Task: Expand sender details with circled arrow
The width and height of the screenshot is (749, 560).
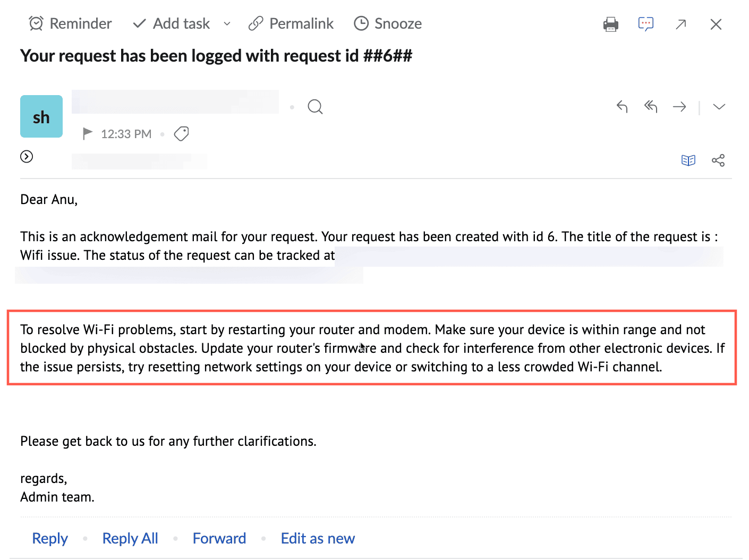Action: [x=27, y=156]
